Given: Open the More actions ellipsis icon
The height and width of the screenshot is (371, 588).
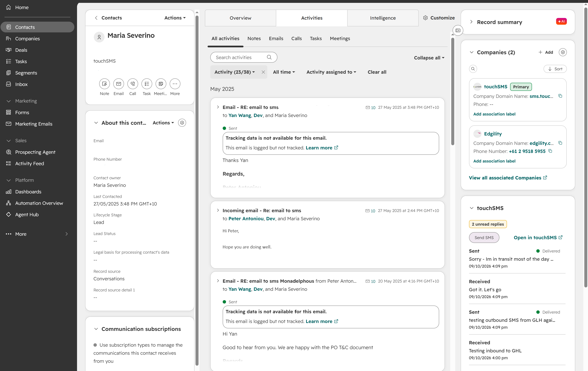Looking at the screenshot, I should [x=175, y=84].
